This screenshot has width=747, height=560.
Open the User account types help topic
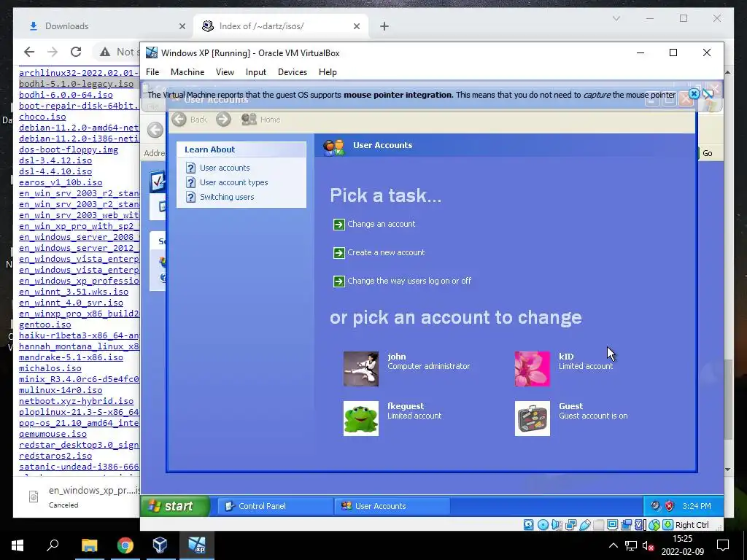pos(233,182)
